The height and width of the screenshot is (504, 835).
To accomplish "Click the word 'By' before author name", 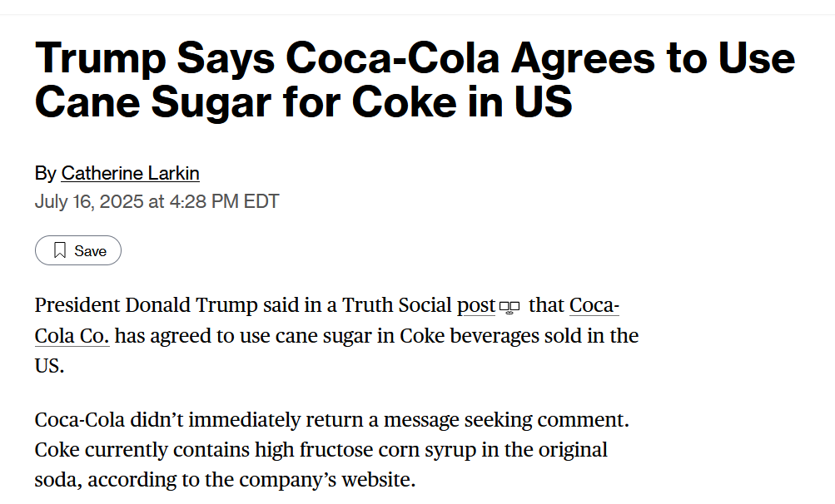I will (45, 174).
